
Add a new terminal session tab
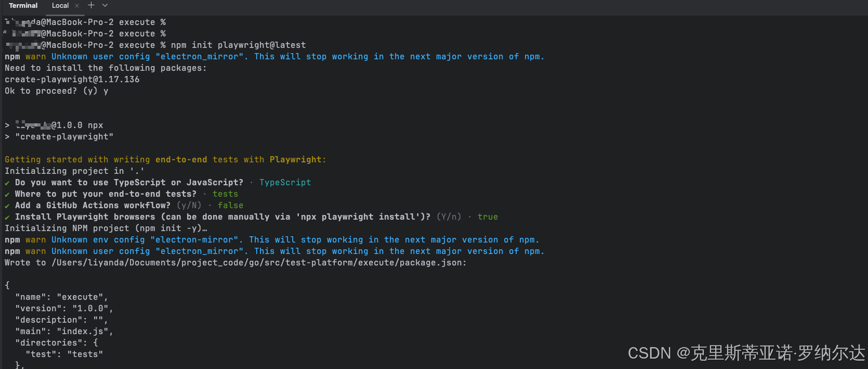click(x=91, y=5)
